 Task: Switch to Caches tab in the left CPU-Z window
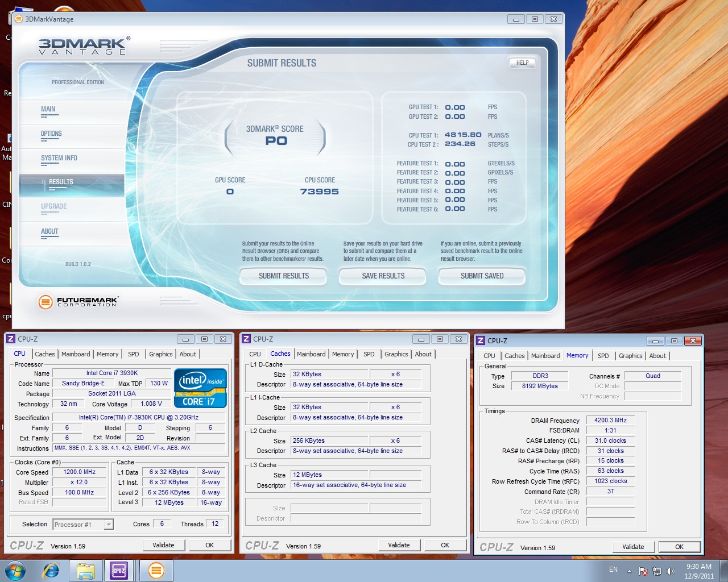[45, 354]
